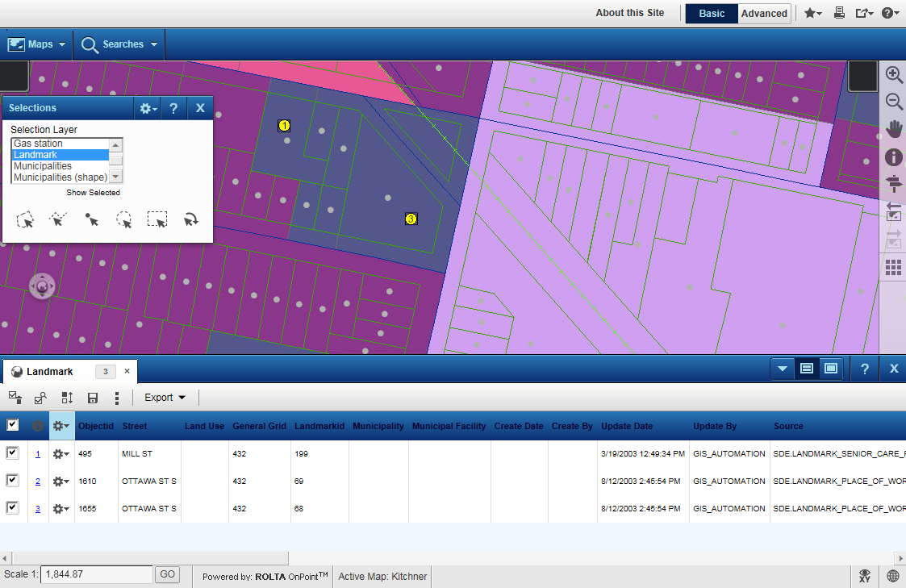The height and width of the screenshot is (588, 906).
Task: Select by polygon selection tool
Action: point(26,219)
